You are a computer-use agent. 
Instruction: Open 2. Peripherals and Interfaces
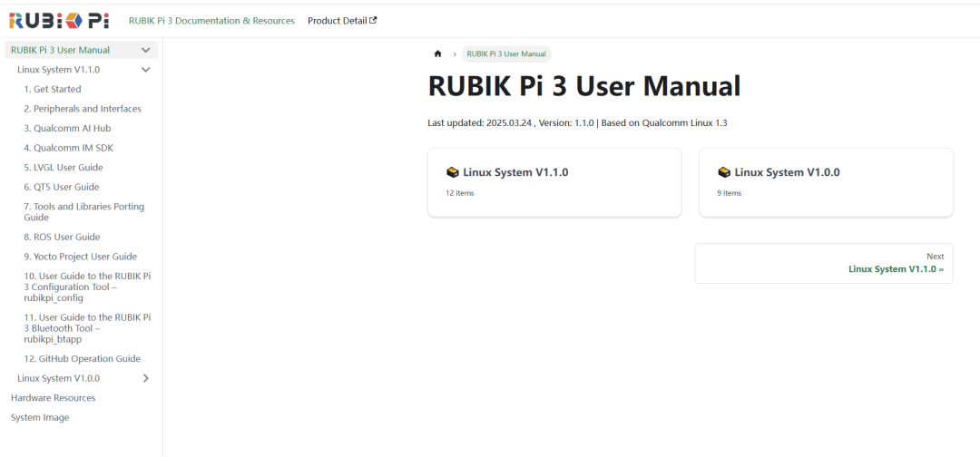point(83,109)
